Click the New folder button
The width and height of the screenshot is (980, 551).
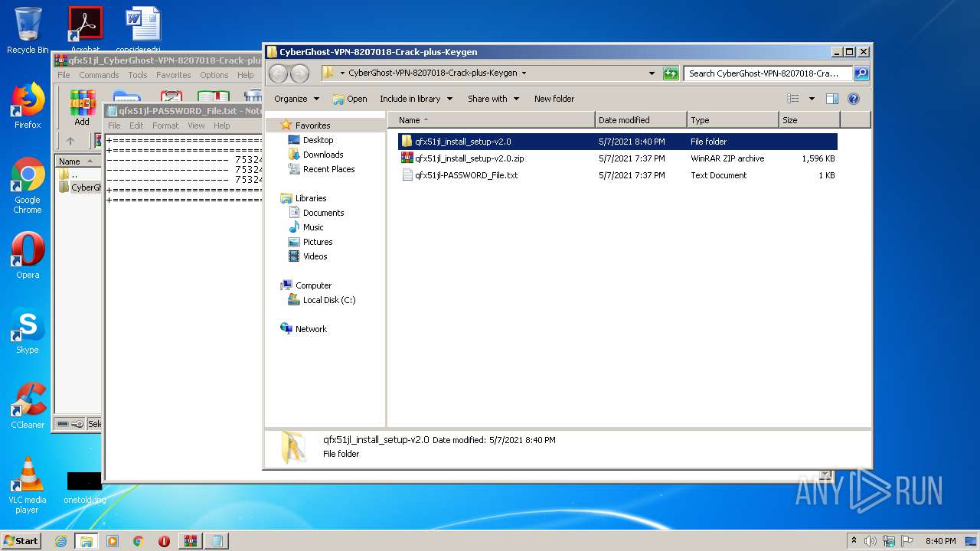554,99
